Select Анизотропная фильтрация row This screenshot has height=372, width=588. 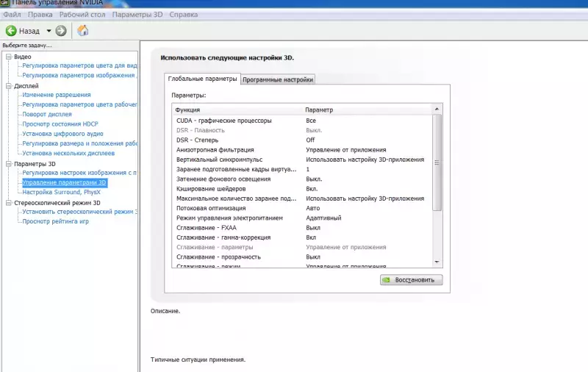point(302,150)
